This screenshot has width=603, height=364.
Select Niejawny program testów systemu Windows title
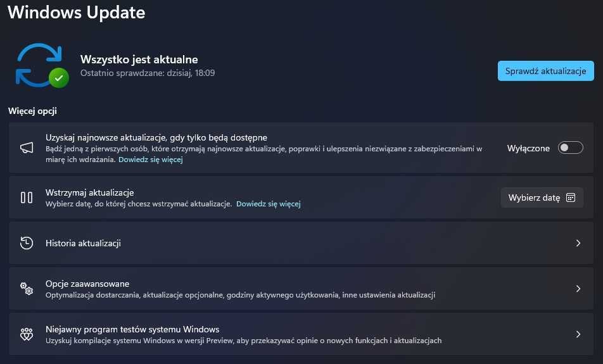click(132, 329)
